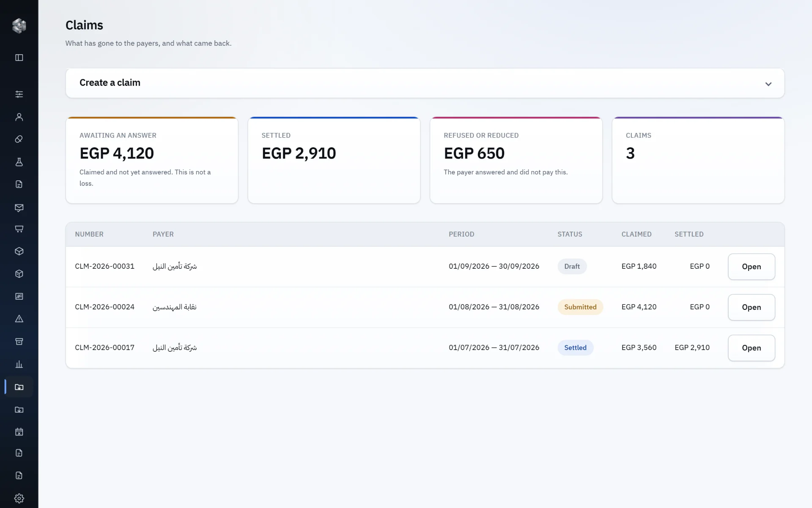Image resolution: width=812 pixels, height=508 pixels.
Task: Open the sliders settings icon in sidebar
Action: pos(19,94)
